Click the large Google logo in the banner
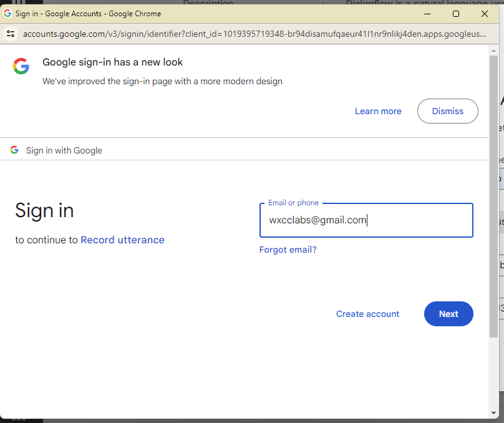The height and width of the screenshot is (423, 504). pos(21,66)
